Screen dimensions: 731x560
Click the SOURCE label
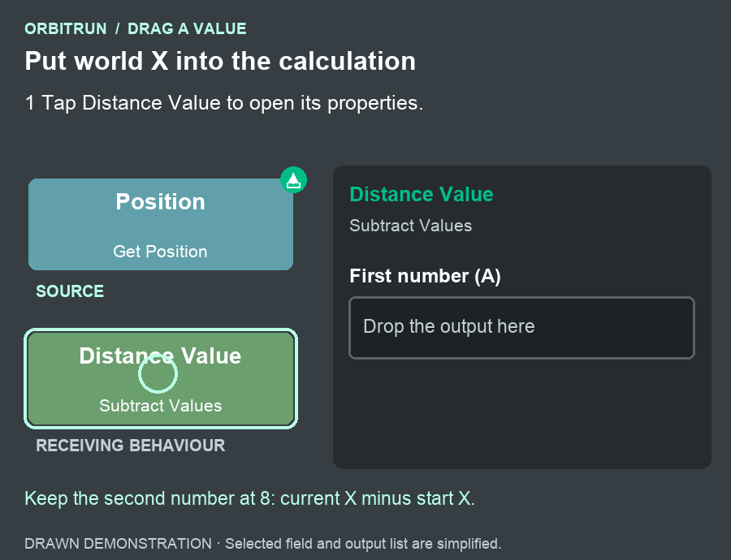(70, 291)
